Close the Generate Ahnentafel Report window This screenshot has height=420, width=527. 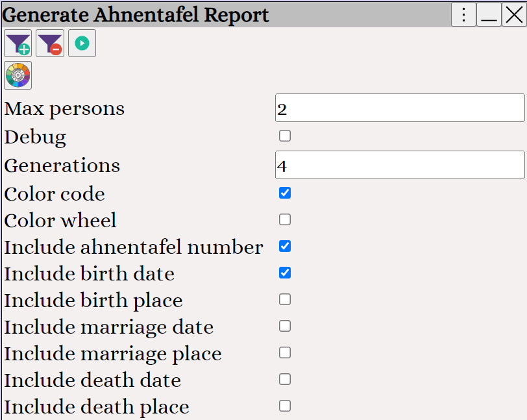click(514, 14)
